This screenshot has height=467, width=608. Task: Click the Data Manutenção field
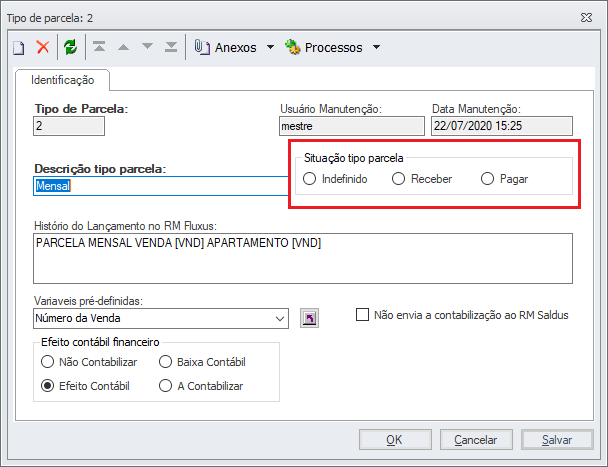pyautogui.click(x=502, y=126)
